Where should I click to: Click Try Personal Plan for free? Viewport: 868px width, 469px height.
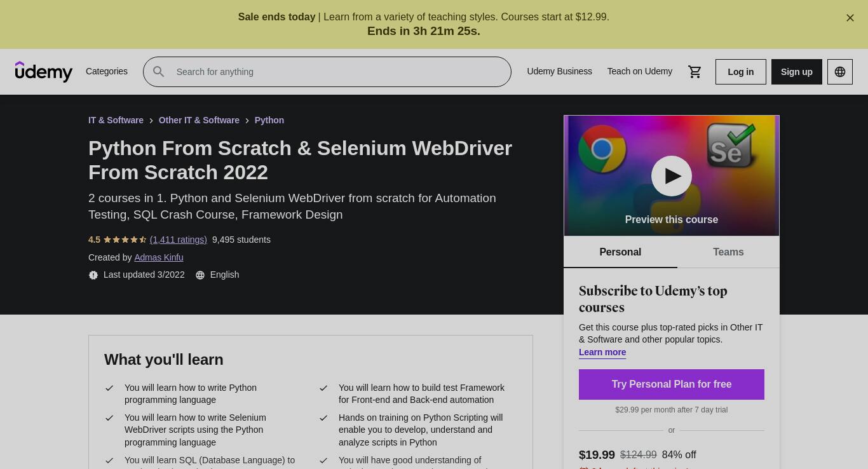(x=671, y=384)
